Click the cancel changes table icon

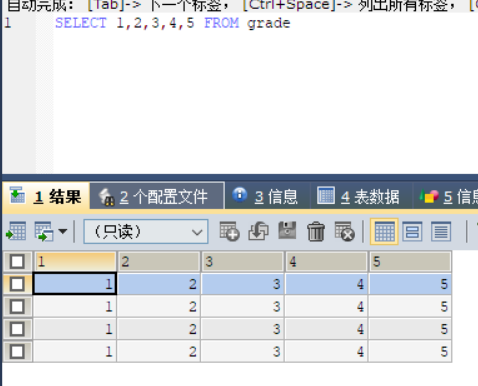click(x=345, y=231)
